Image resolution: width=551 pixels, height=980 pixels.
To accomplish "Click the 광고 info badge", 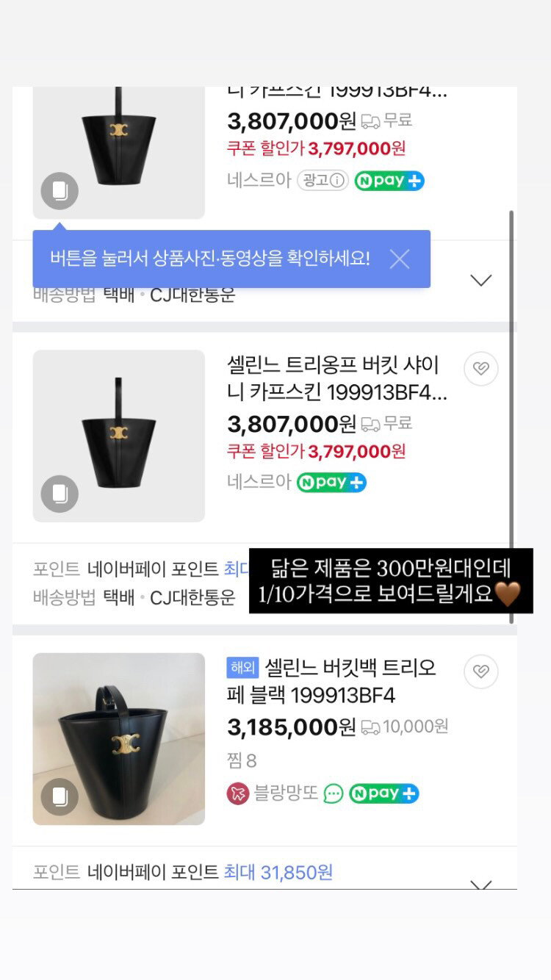I will (x=323, y=181).
